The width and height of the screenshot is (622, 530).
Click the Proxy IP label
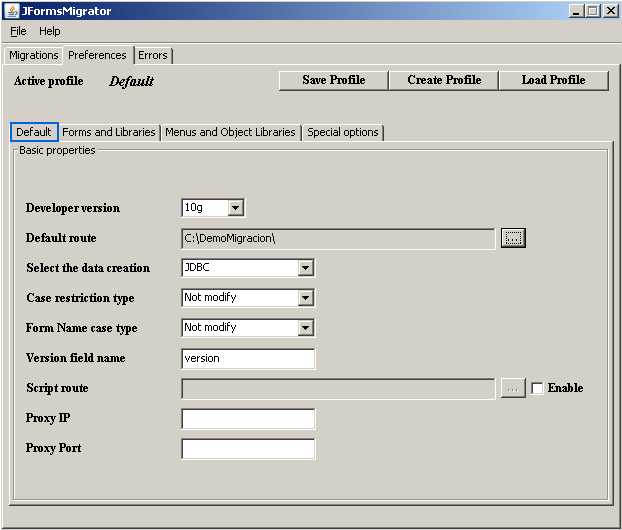(48, 418)
